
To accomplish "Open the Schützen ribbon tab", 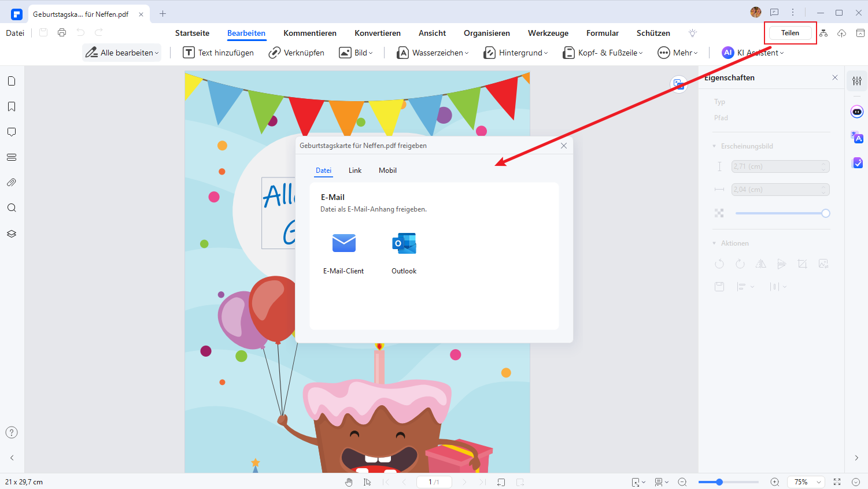I will [x=653, y=33].
